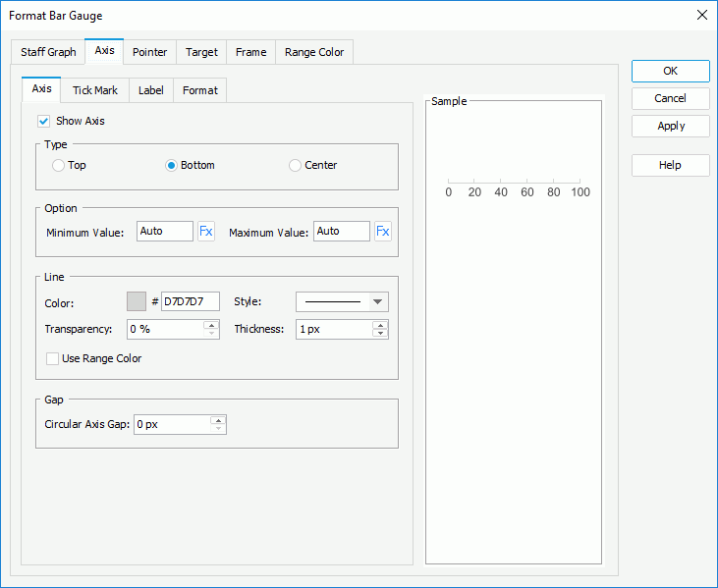This screenshot has height=588, width=718.
Task: Switch to the Target tab
Action: pos(201,52)
